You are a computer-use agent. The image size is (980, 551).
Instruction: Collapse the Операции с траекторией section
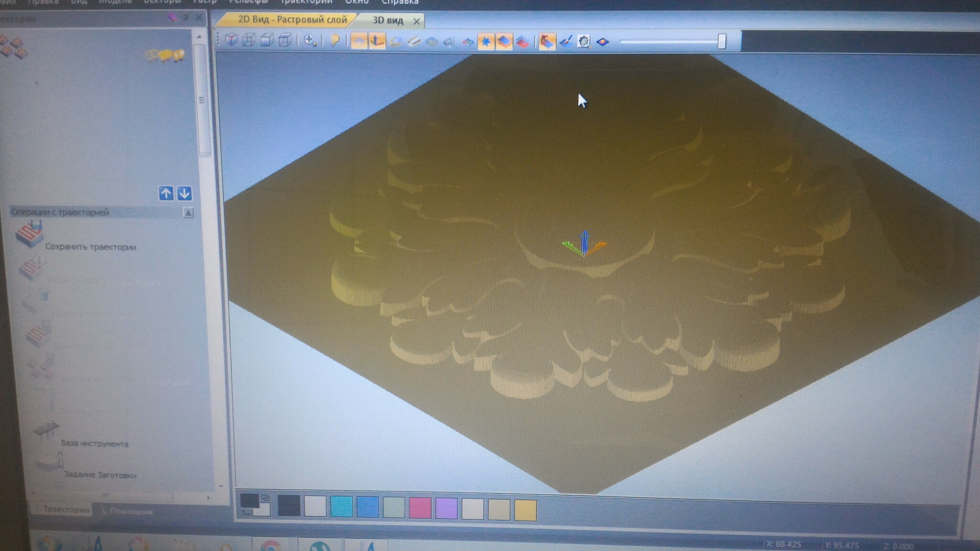[188, 213]
